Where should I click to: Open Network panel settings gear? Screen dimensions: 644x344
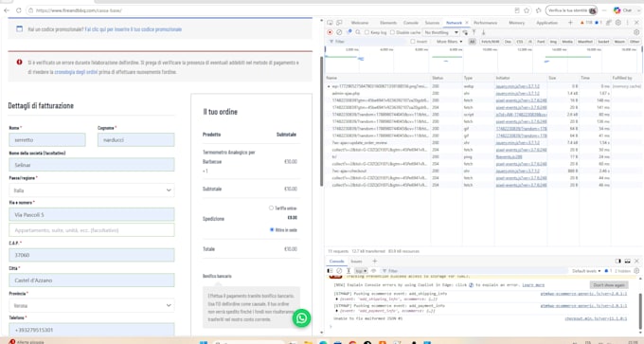click(x=636, y=32)
